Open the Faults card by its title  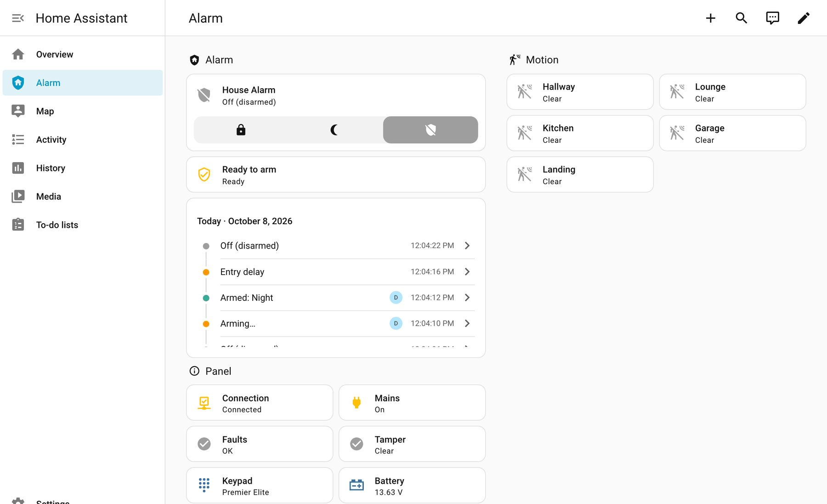point(235,440)
